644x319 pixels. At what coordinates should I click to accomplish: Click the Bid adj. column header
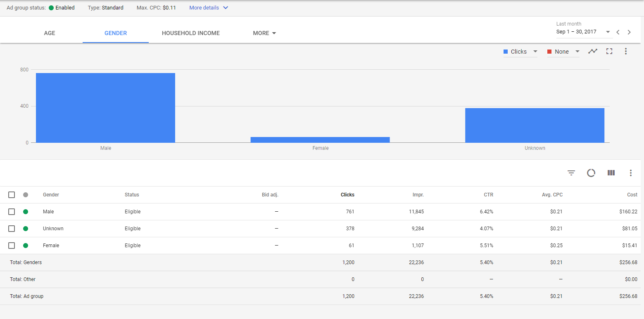pyautogui.click(x=270, y=195)
